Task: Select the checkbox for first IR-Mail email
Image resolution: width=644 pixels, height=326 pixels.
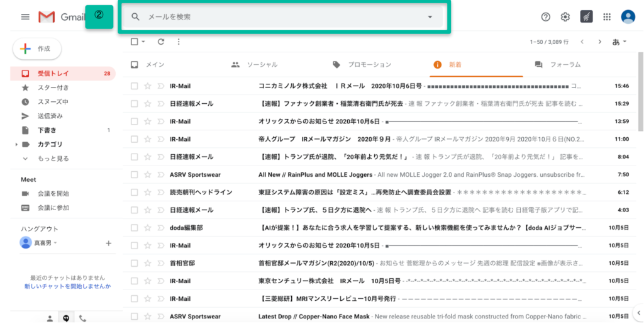Action: click(x=134, y=86)
